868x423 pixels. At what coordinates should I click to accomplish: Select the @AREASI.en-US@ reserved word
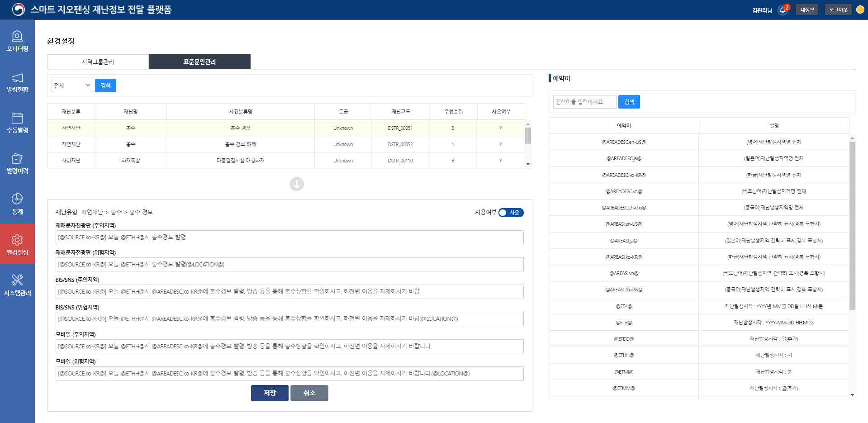click(624, 224)
